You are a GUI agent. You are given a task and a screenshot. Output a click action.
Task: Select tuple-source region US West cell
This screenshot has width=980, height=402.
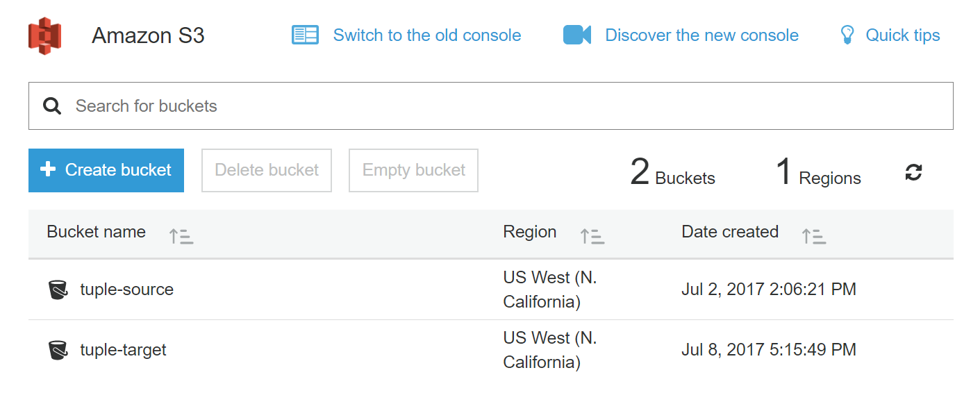click(550, 290)
